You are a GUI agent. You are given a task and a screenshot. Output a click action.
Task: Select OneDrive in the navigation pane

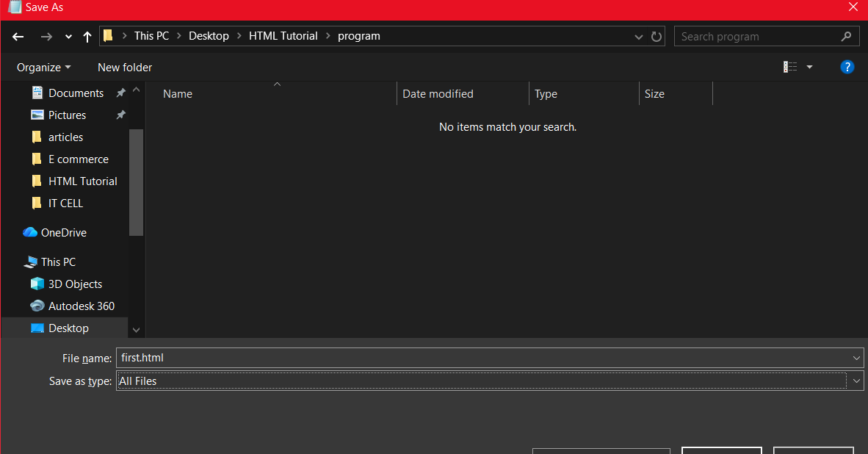click(x=63, y=233)
